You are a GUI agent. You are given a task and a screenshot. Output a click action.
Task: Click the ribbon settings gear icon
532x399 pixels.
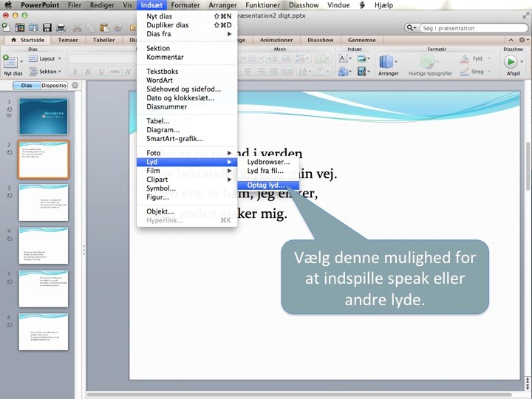522,40
